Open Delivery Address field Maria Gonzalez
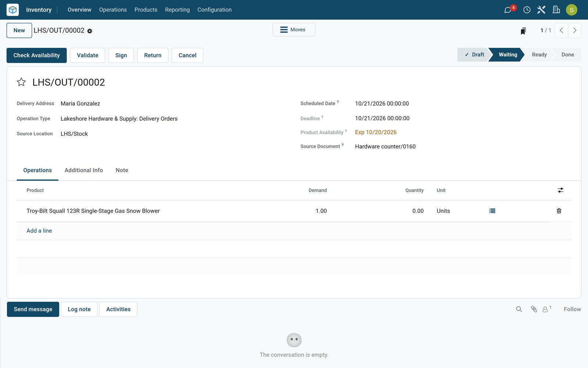The width and height of the screenshot is (588, 368). [x=80, y=104]
